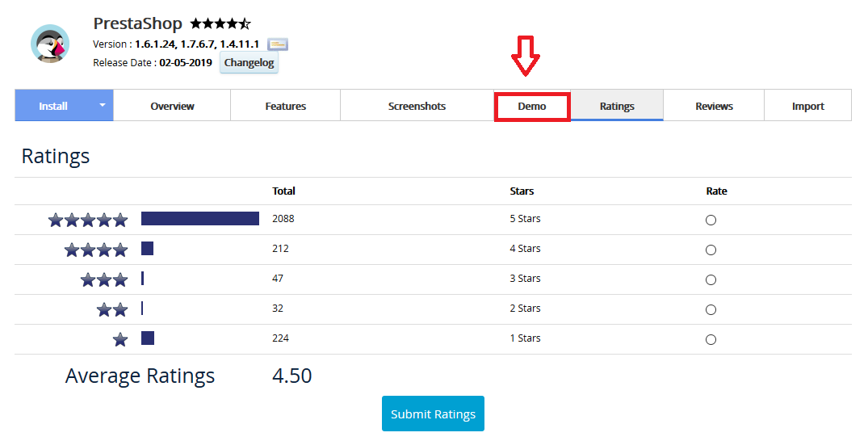Click the Total column header
The image size is (868, 441).
283,191
